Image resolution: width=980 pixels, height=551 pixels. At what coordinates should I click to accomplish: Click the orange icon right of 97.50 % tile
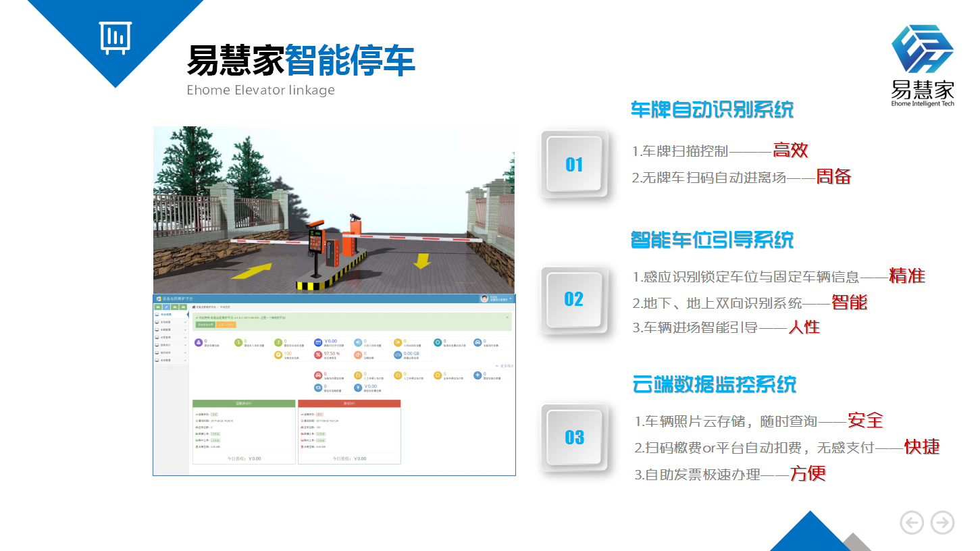(358, 355)
